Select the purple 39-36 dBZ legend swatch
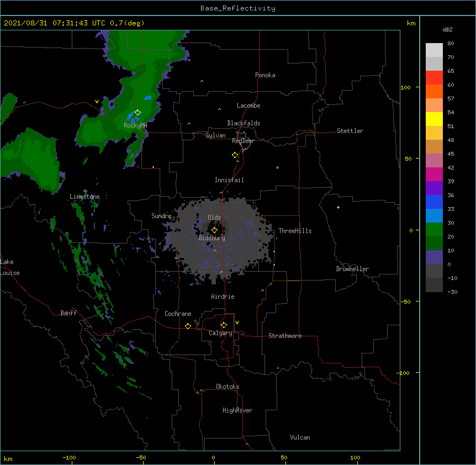476x465 pixels. tap(434, 188)
